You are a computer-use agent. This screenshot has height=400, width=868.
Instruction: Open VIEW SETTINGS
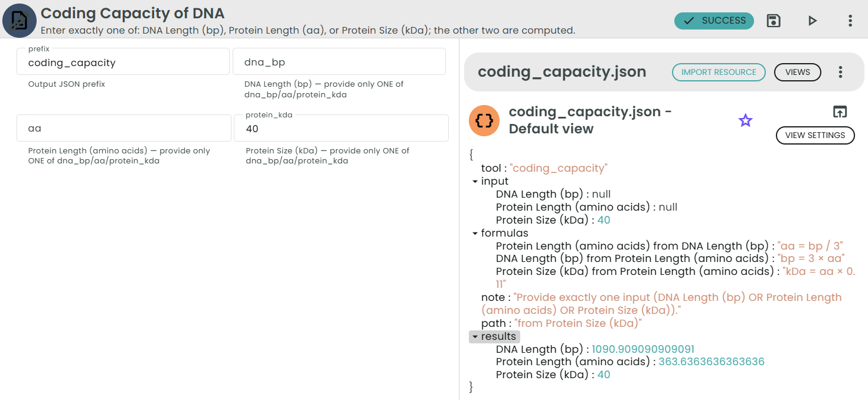[815, 135]
